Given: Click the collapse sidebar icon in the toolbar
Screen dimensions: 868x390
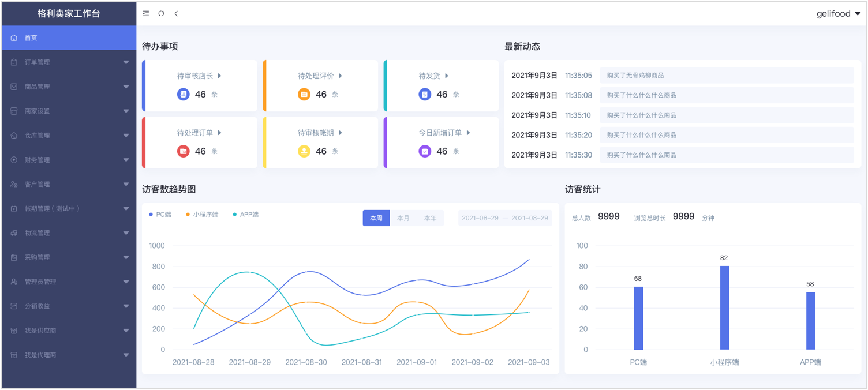Looking at the screenshot, I should (x=146, y=13).
